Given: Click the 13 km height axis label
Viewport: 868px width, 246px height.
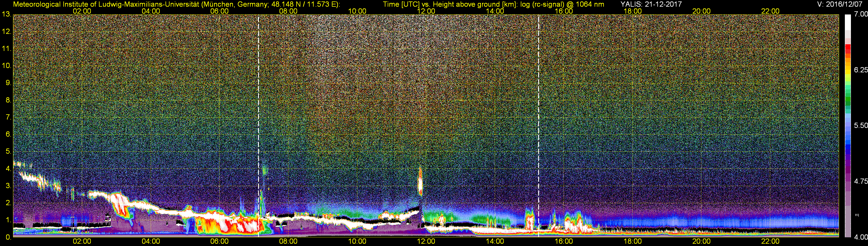Looking at the screenshot, I should (6, 14).
